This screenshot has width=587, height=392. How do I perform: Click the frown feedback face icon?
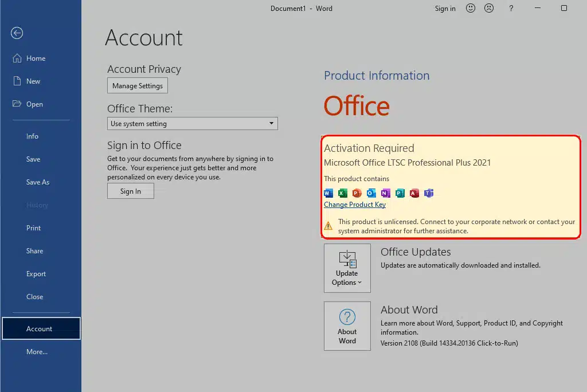tap(489, 8)
